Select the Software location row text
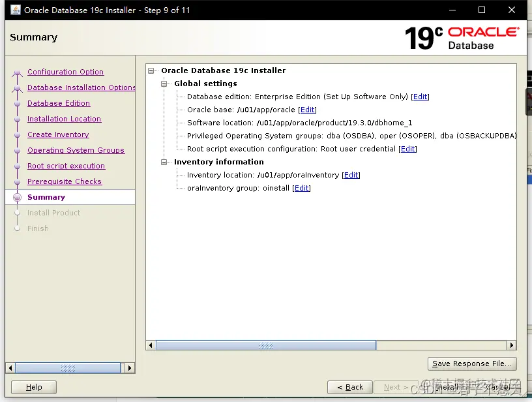Viewport: 532px width, 402px height. [300, 123]
